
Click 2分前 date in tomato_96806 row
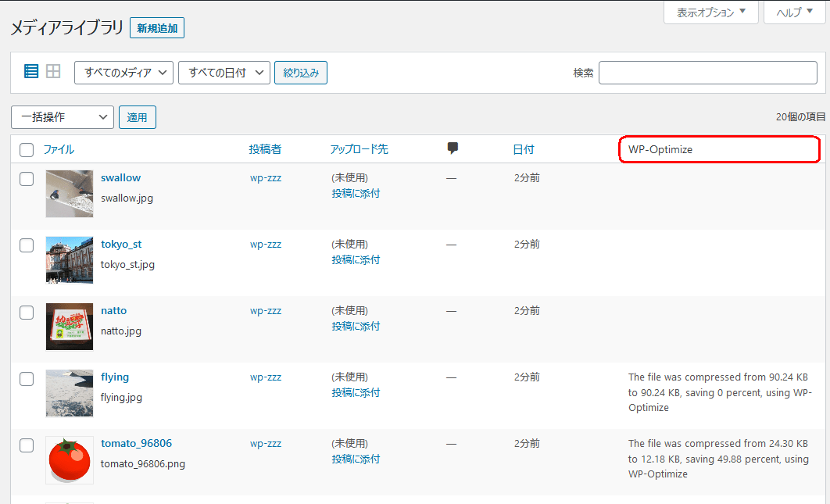(527, 443)
